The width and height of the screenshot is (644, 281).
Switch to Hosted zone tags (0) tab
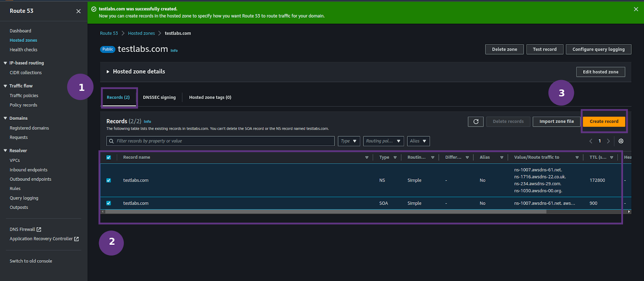[x=210, y=98]
